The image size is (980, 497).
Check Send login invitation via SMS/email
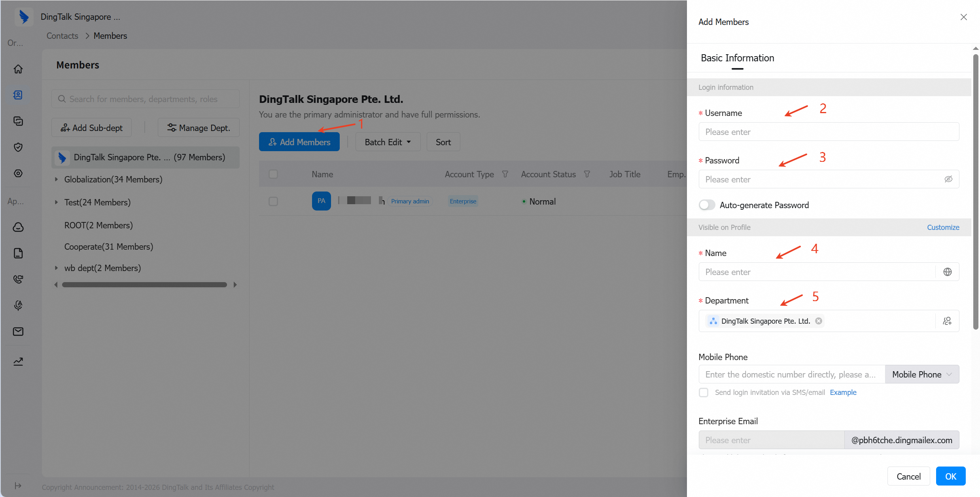(x=704, y=393)
